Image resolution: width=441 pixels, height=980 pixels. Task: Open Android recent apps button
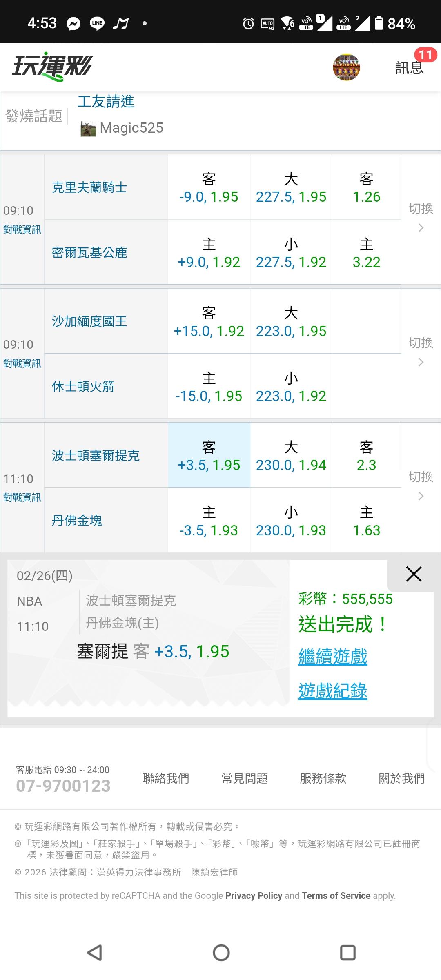[347, 953]
